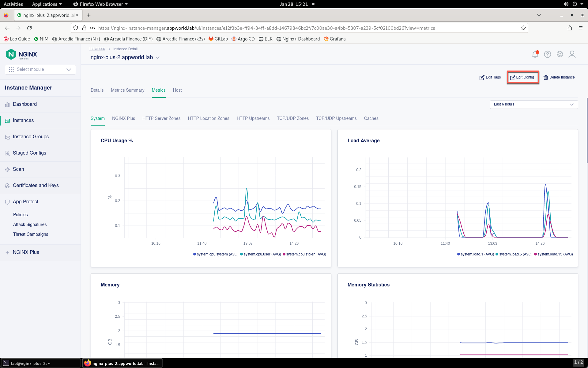Switch to the Metrics Summary tab
The height and width of the screenshot is (368, 588).
tap(127, 90)
